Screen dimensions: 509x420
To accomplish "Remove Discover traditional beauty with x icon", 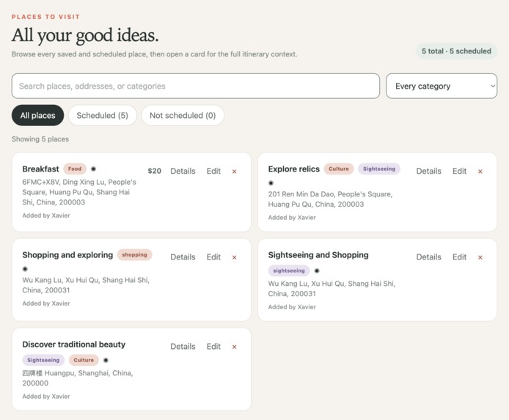I will pos(235,347).
